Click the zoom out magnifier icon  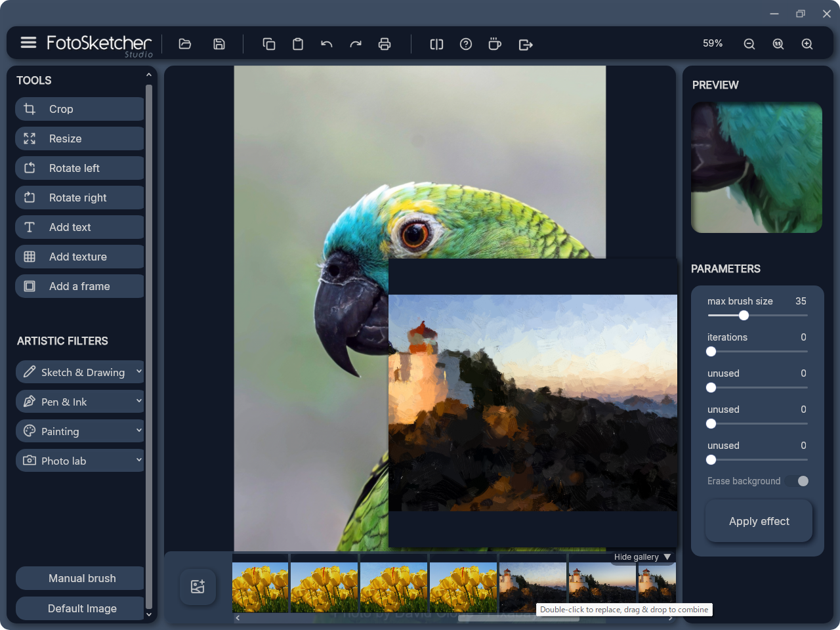749,44
